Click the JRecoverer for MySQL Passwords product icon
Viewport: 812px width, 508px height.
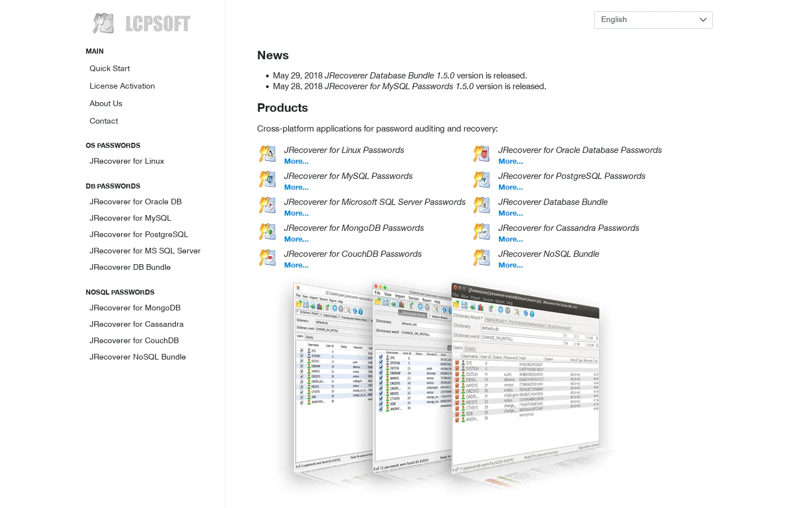pos(267,179)
